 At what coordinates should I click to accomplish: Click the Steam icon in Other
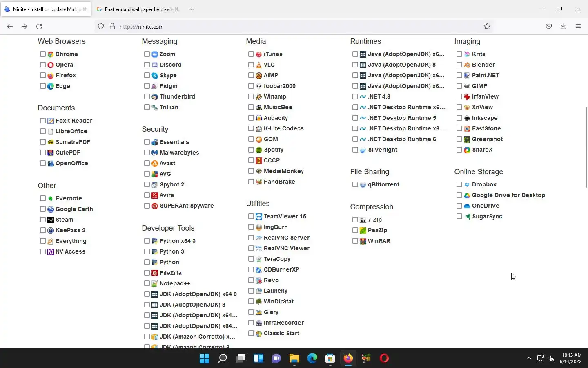51,220
